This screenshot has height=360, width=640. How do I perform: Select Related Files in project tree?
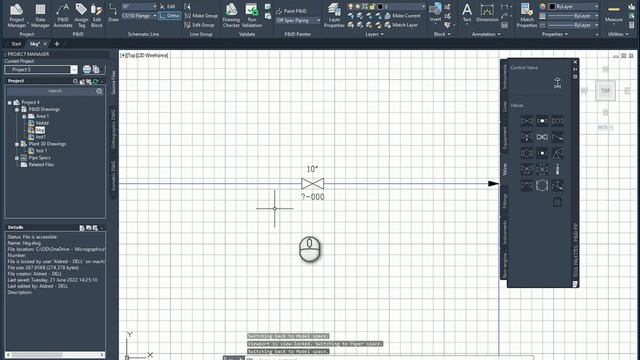(41, 164)
